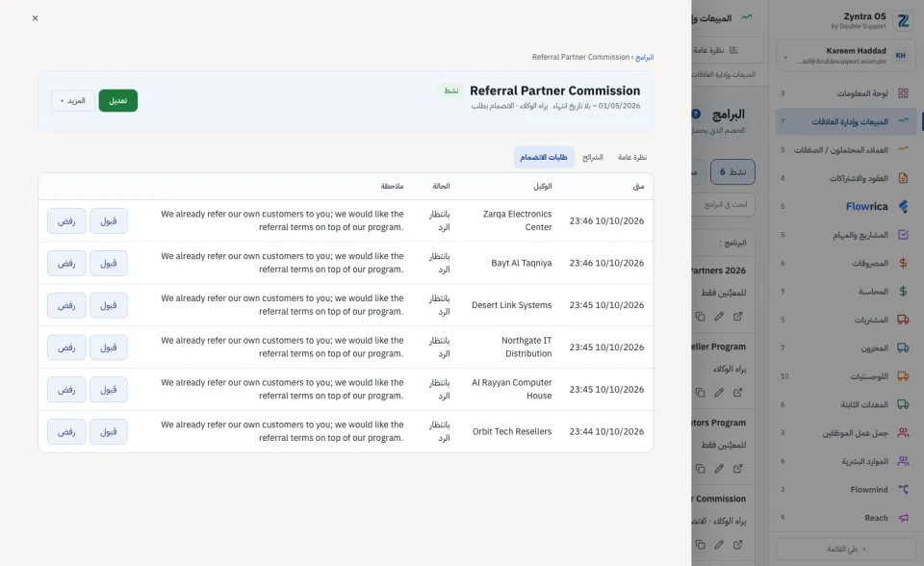Select the نشط 6 filter chip
This screenshot has height=566, width=924.
[732, 172]
